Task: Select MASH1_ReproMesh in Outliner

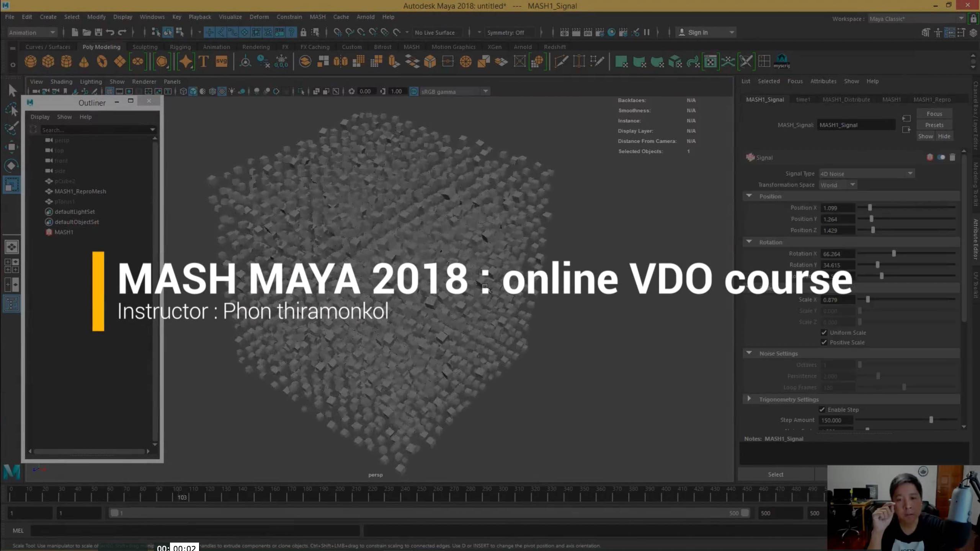Action: (80, 191)
